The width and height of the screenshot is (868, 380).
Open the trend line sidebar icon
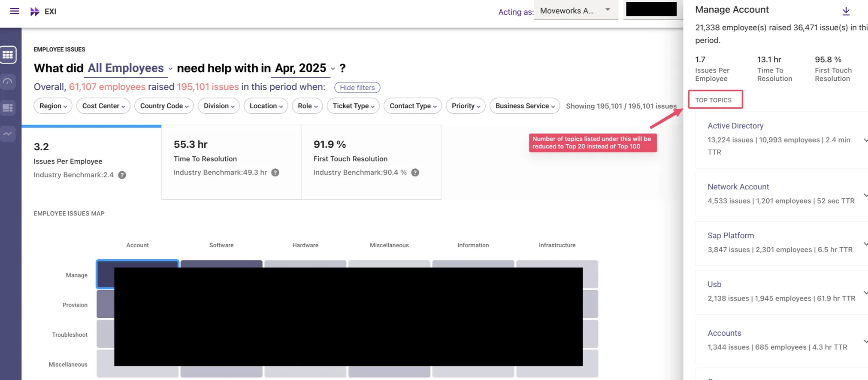(8, 134)
